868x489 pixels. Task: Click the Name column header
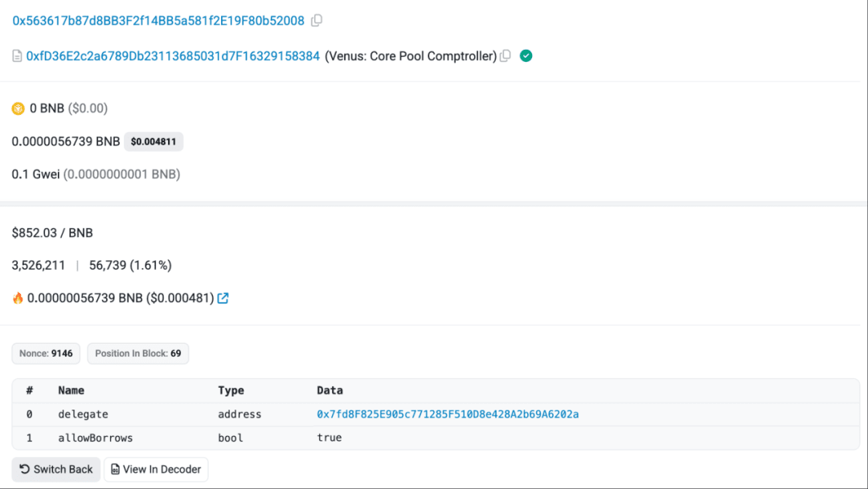72,390
